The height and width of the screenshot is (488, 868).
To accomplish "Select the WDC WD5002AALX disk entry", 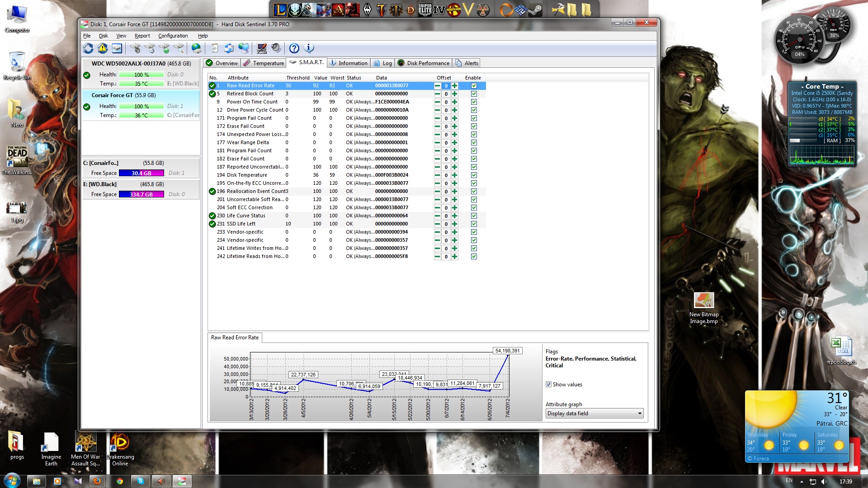I will (x=141, y=74).
